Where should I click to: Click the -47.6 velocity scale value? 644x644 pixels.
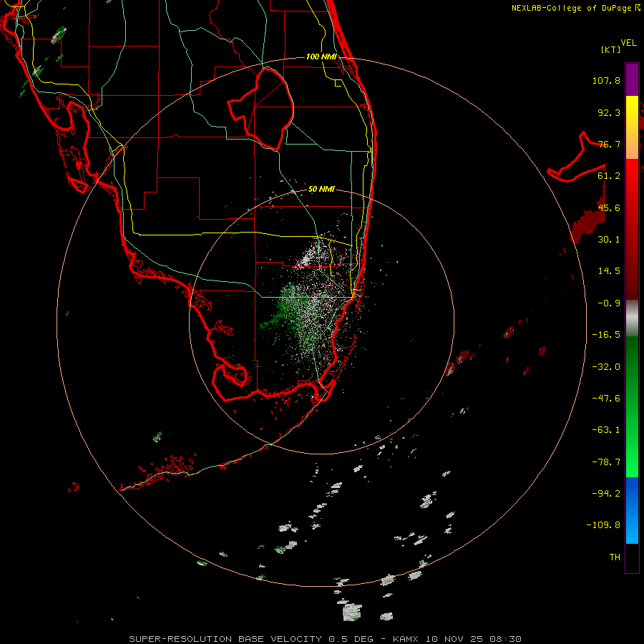click(606, 399)
